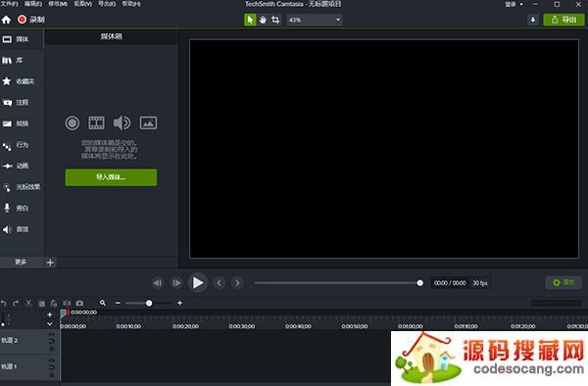Open the 43% canvas zoom dropdown
The width and height of the screenshot is (588, 386).
tap(315, 20)
